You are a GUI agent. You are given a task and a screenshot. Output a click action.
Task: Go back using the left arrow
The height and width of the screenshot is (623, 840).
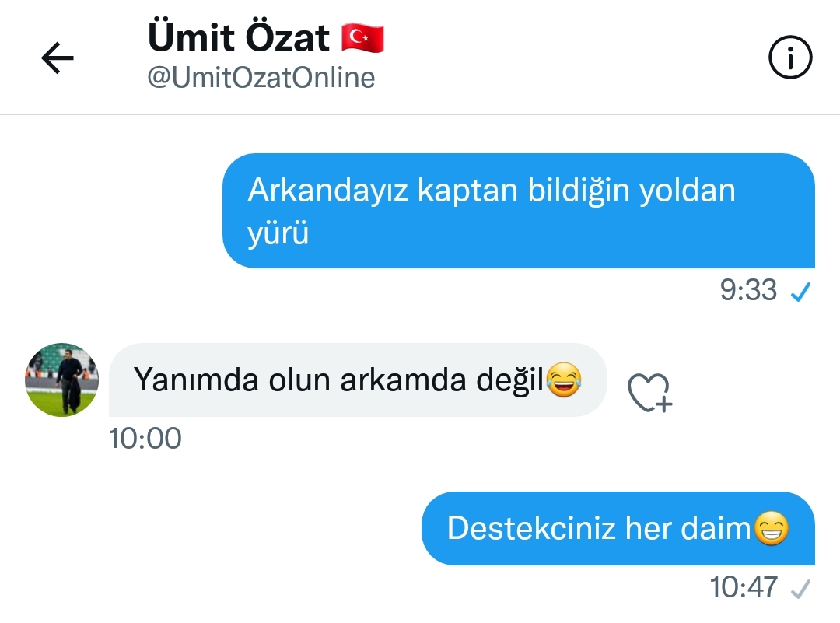click(58, 58)
